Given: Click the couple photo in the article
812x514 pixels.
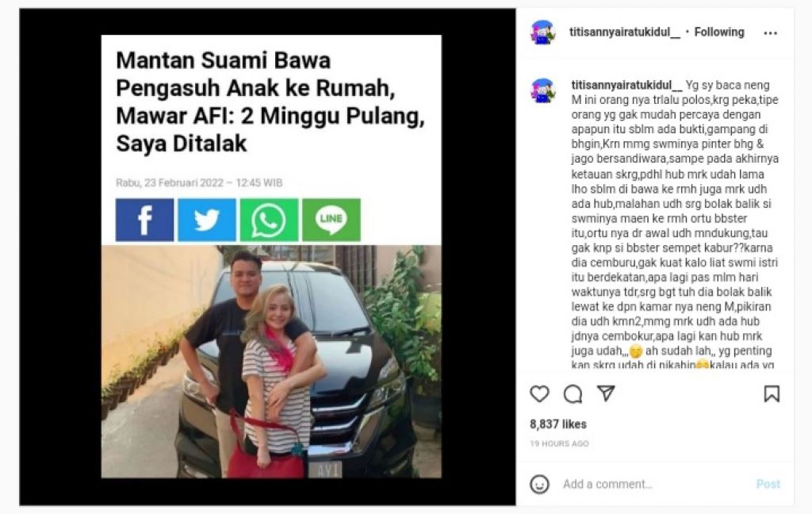Looking at the screenshot, I should pyautogui.click(x=271, y=362).
